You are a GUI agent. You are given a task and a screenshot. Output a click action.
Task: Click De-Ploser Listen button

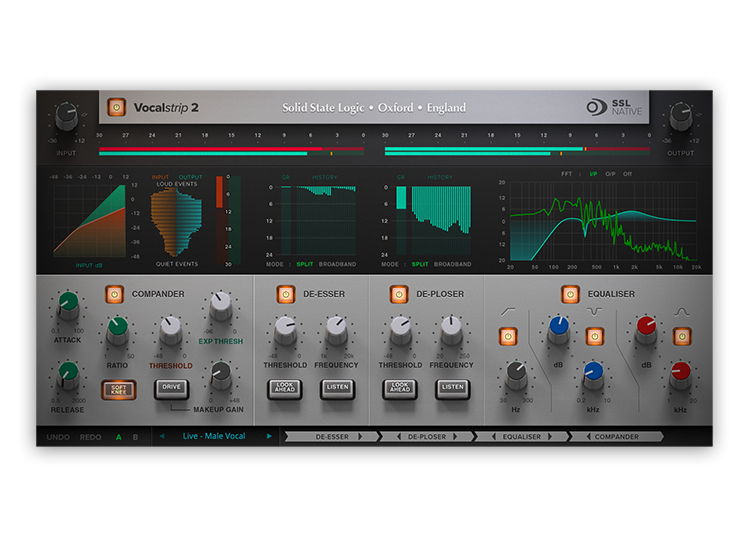(x=452, y=388)
